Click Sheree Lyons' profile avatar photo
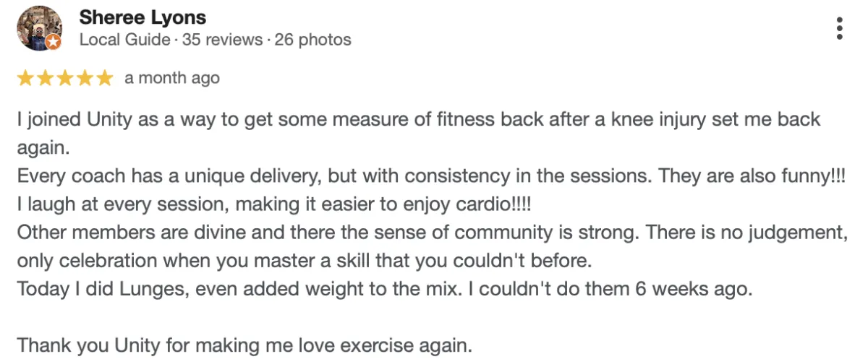 click(39, 28)
